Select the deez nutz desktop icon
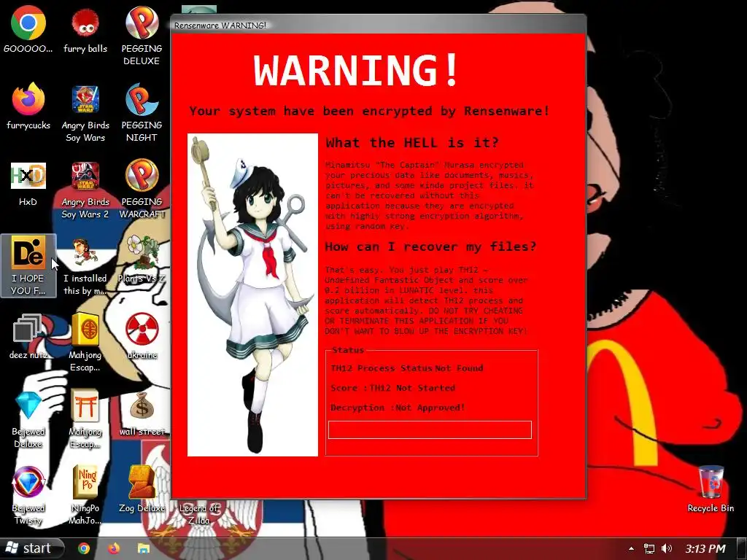Viewport: 747px width, 560px height. click(28, 336)
